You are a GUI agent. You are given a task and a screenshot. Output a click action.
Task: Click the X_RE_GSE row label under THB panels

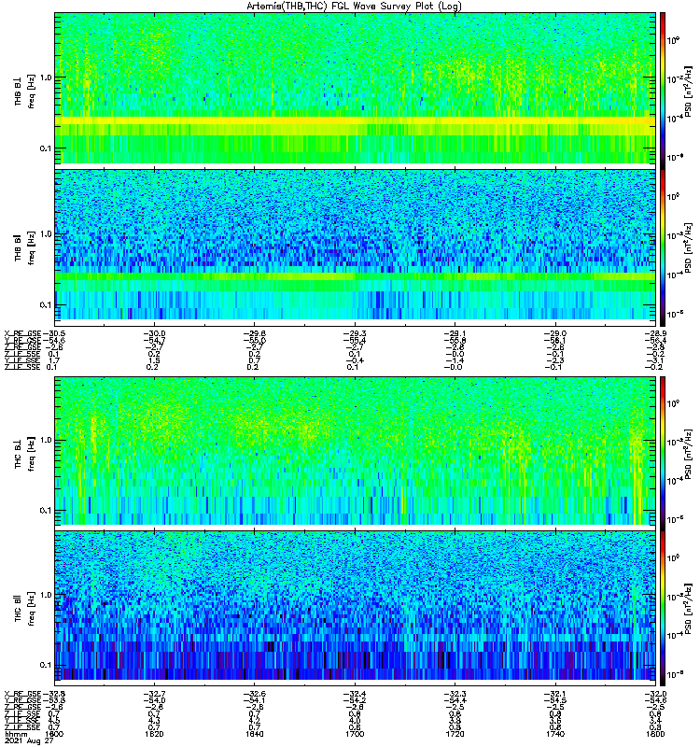[21, 332]
